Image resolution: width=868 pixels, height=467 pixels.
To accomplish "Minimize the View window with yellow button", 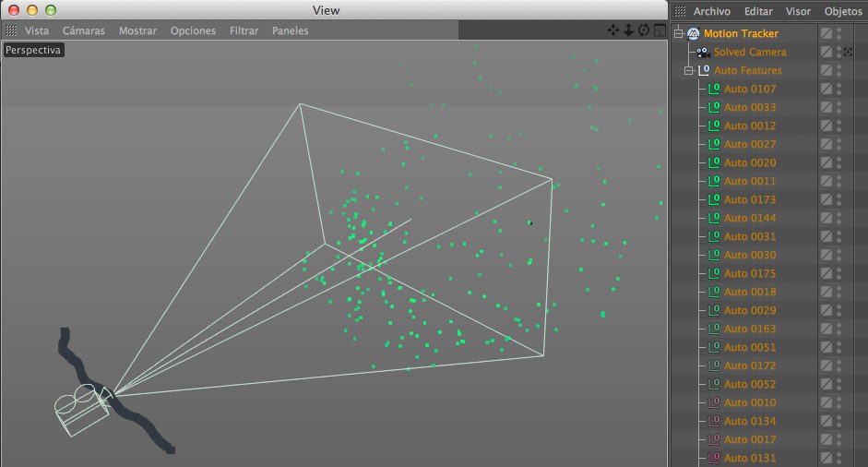I will [32, 10].
